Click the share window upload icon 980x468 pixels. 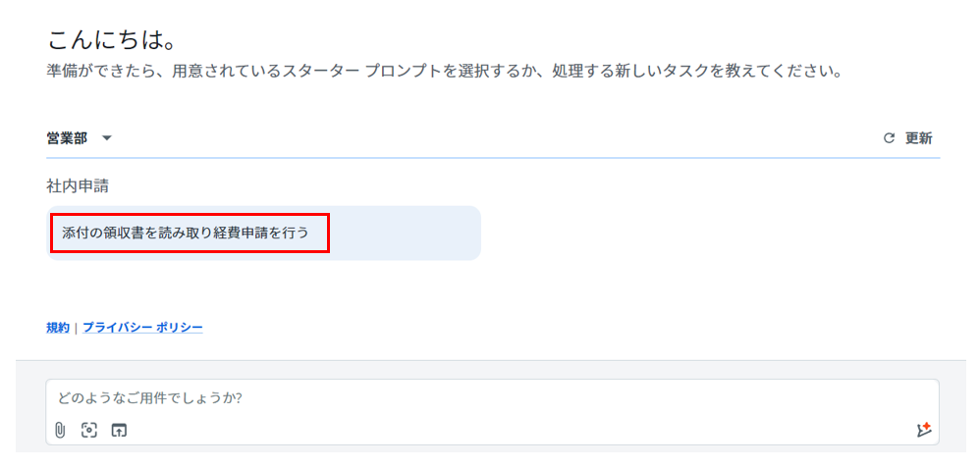[x=119, y=430]
